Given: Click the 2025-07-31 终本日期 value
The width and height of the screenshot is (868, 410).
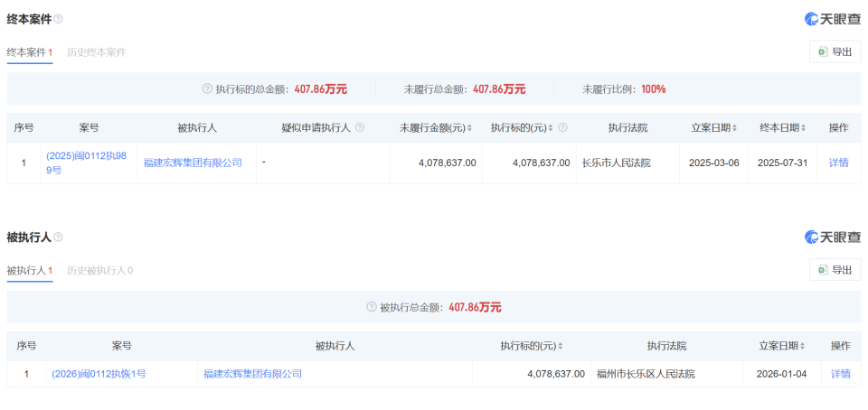Looking at the screenshot, I should click(x=783, y=163).
